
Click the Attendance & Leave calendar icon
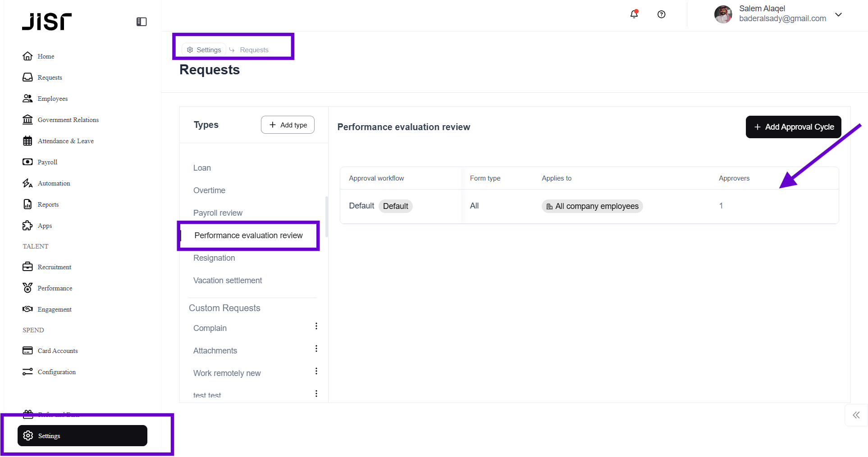coord(27,141)
